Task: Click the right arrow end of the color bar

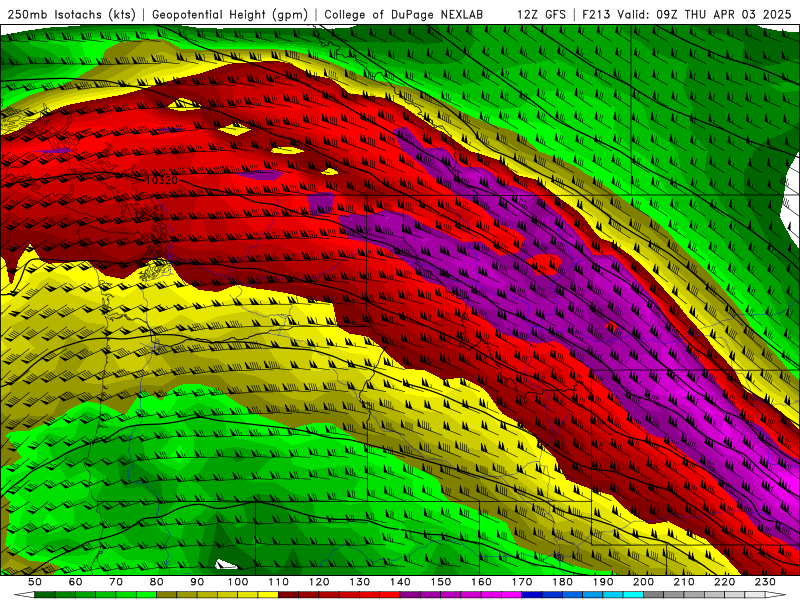Action: click(776, 594)
